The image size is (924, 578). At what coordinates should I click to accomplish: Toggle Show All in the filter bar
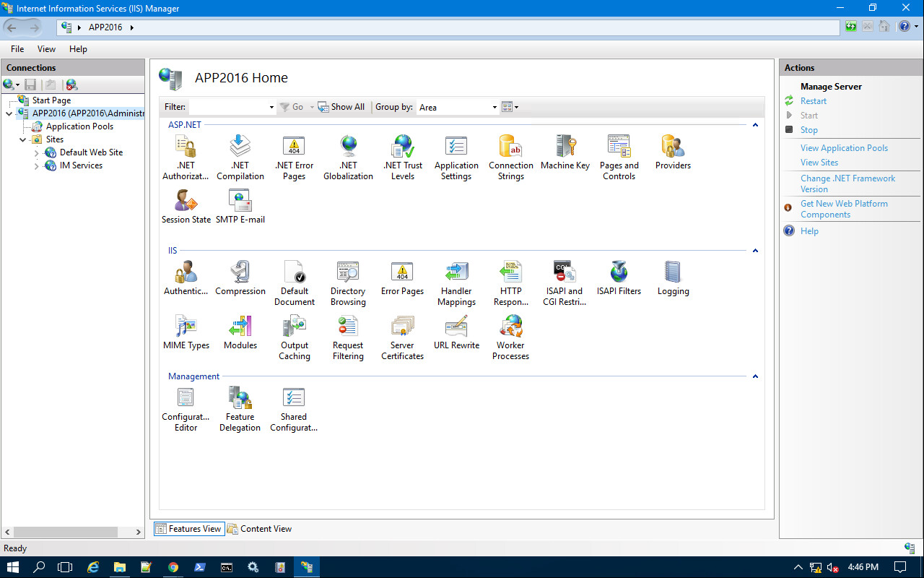tap(341, 106)
